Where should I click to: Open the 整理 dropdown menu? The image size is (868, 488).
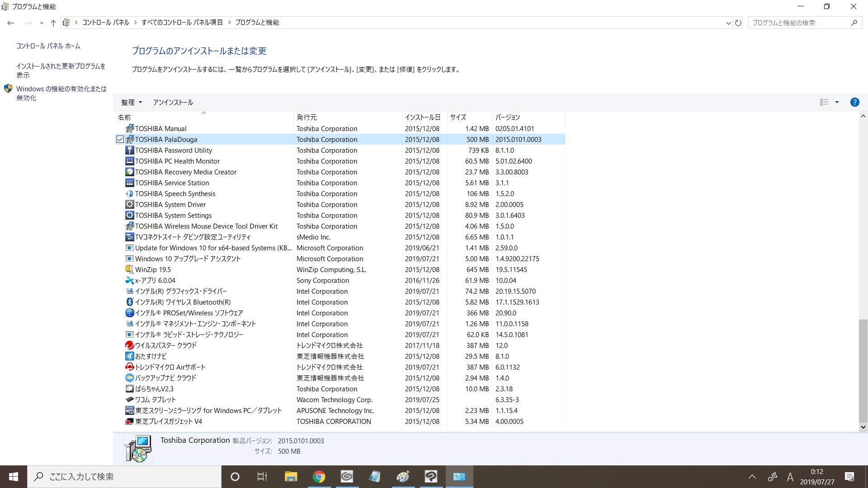coord(132,103)
